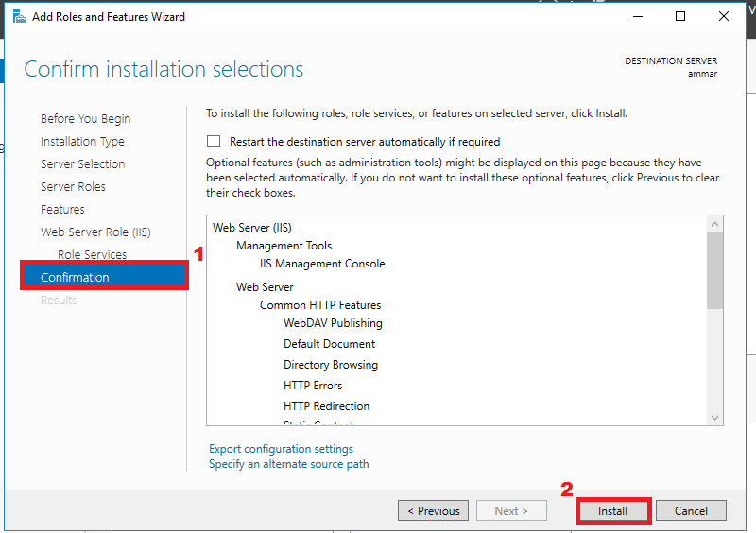Click the features list scrollbar thumb
756x533 pixels.
714,269
